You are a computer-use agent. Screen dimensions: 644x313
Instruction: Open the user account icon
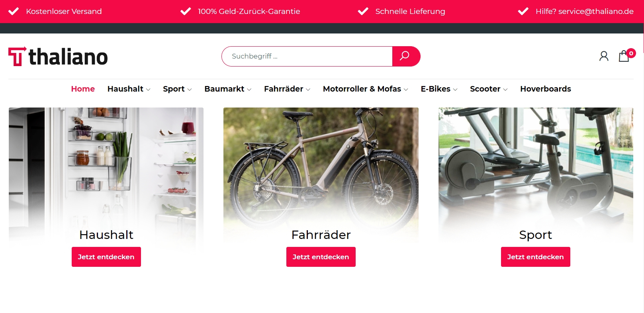click(x=604, y=56)
